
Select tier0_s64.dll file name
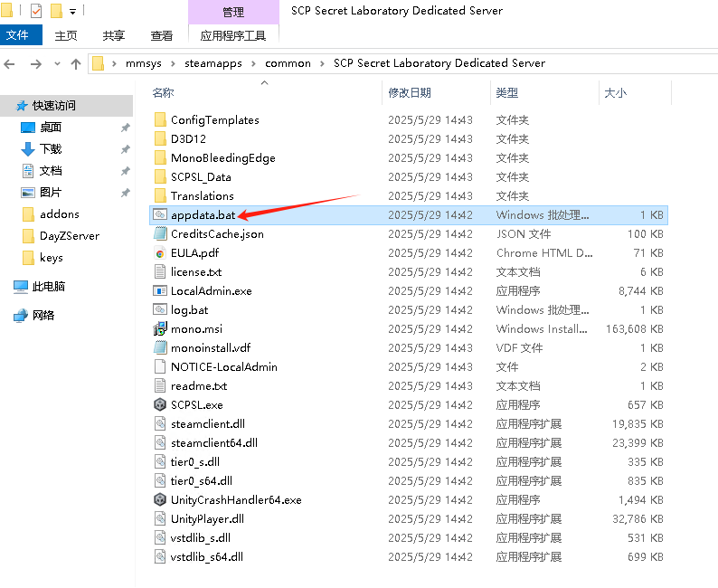(x=202, y=481)
